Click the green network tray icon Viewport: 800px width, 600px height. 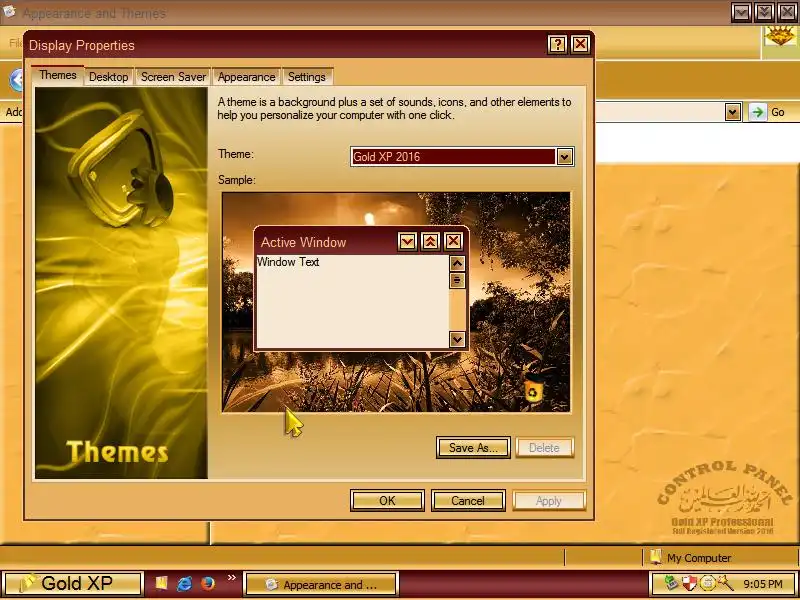point(671,583)
